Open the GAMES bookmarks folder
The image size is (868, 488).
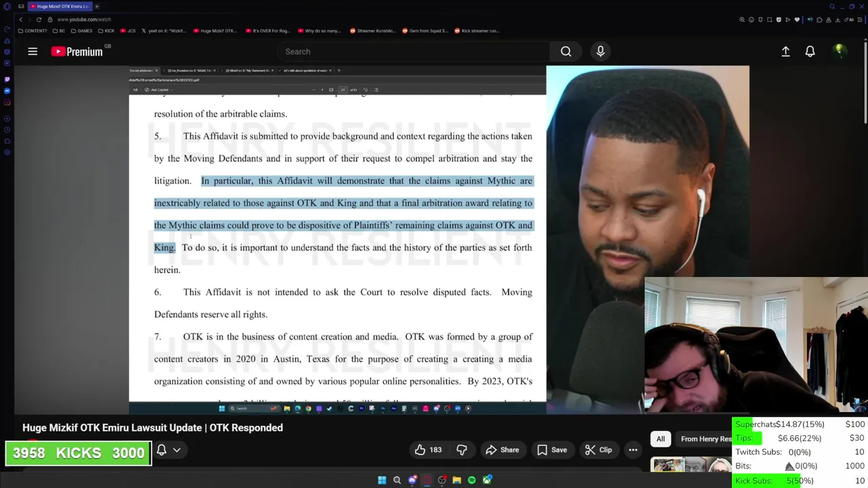[x=81, y=30]
